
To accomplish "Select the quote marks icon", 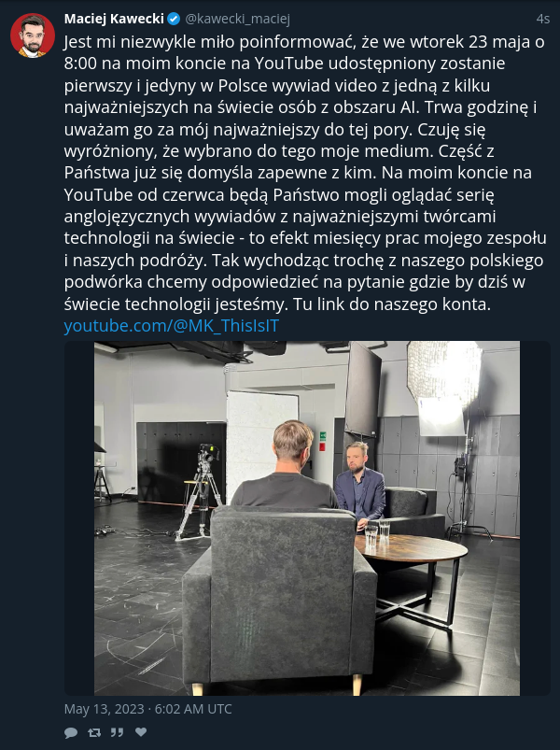I will 117,732.
